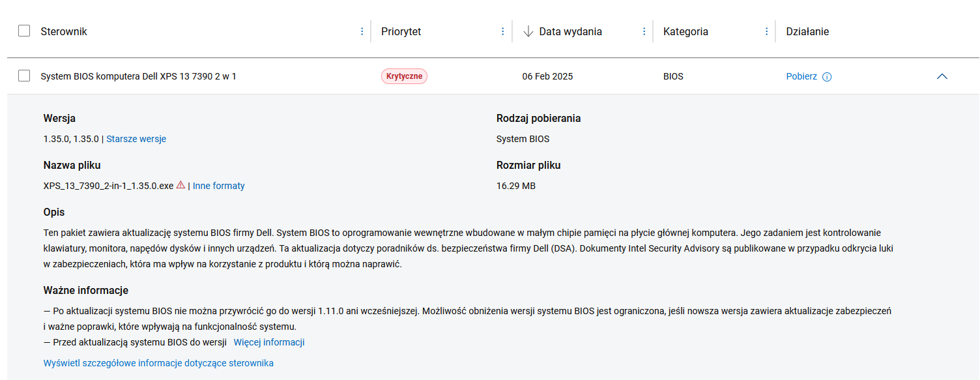
Task: Open the Data wydania column options menu
Action: (x=644, y=31)
